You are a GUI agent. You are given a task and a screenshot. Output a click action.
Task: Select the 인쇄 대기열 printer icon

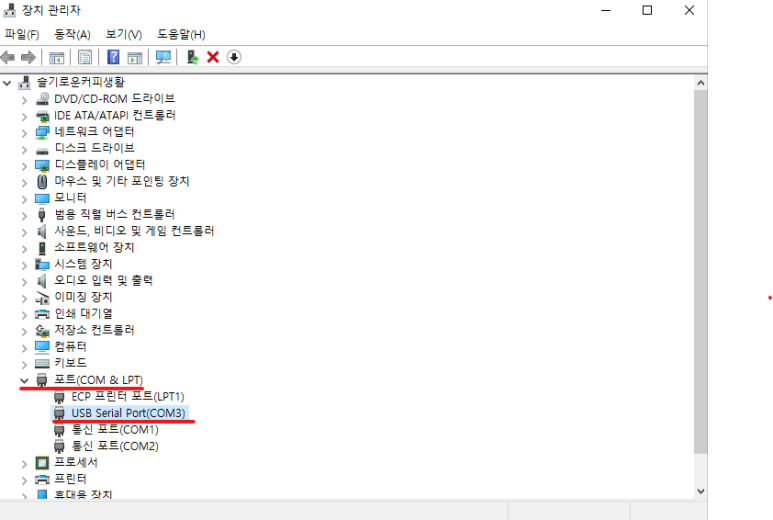[42, 314]
